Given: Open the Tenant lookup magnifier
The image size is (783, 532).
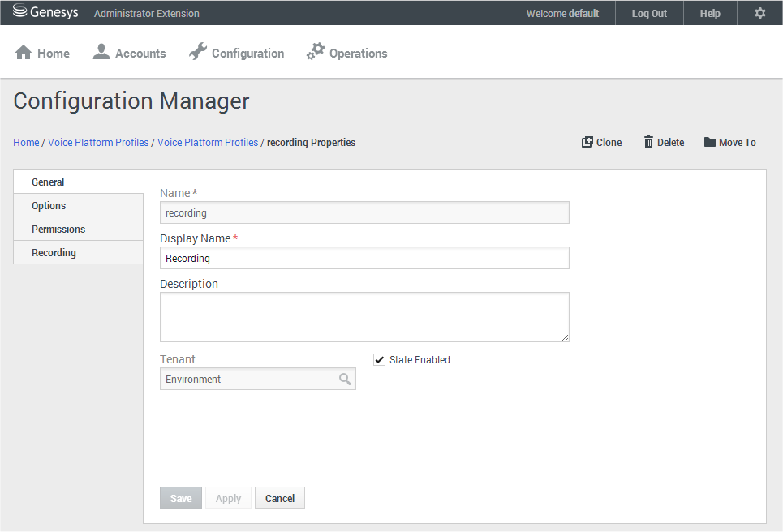Looking at the screenshot, I should coord(346,379).
